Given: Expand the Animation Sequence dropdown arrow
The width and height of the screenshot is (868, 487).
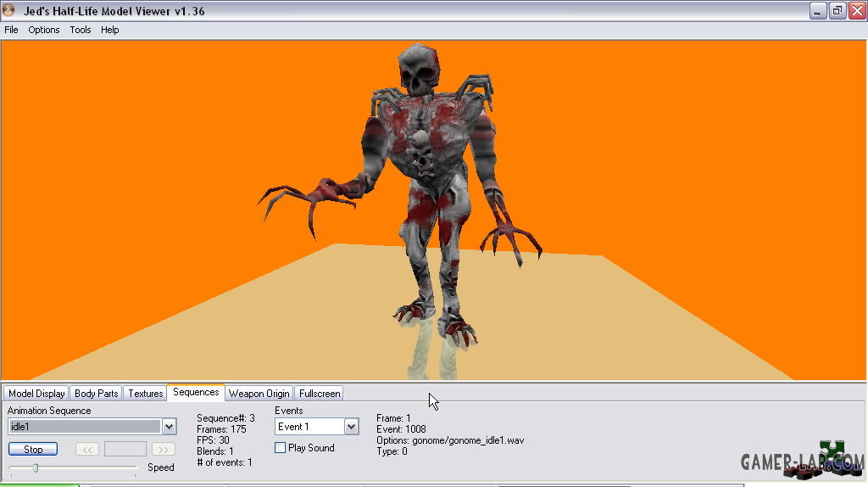Looking at the screenshot, I should pyautogui.click(x=170, y=427).
